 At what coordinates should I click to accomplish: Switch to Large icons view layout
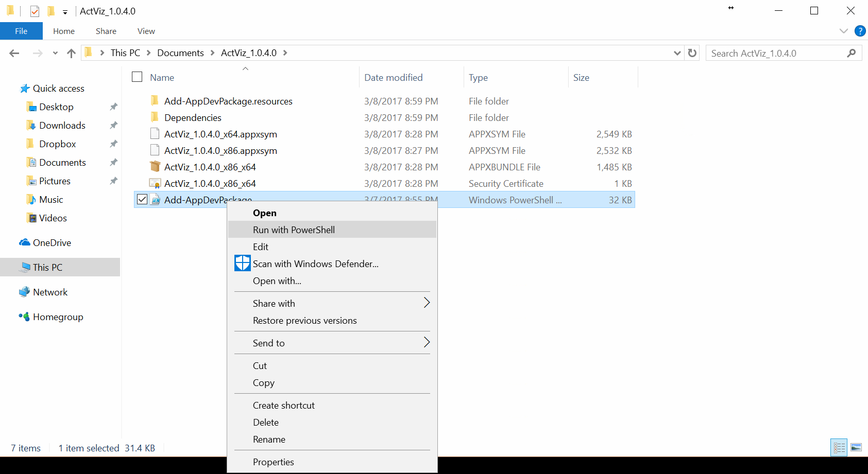click(x=856, y=448)
